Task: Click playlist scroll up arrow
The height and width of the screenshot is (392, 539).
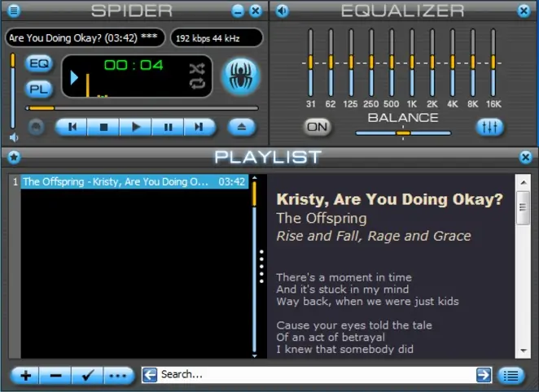Action: (254, 178)
